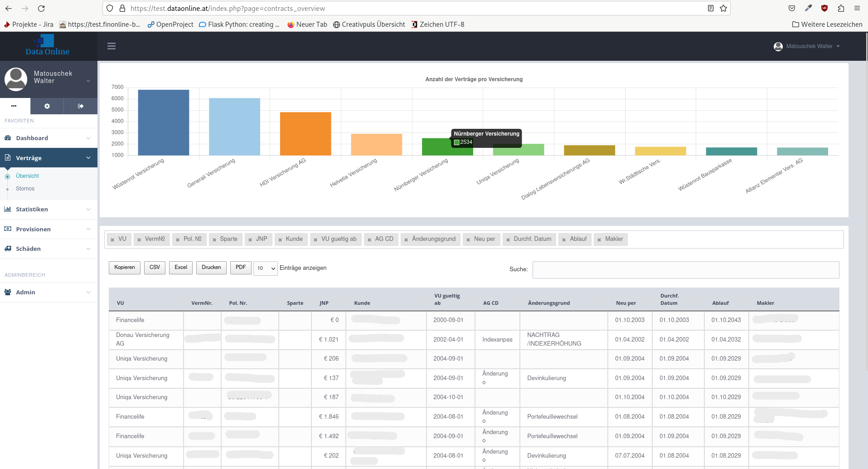The image size is (868, 469).
Task: Open the settings gear tab in sidebar
Action: click(x=47, y=106)
